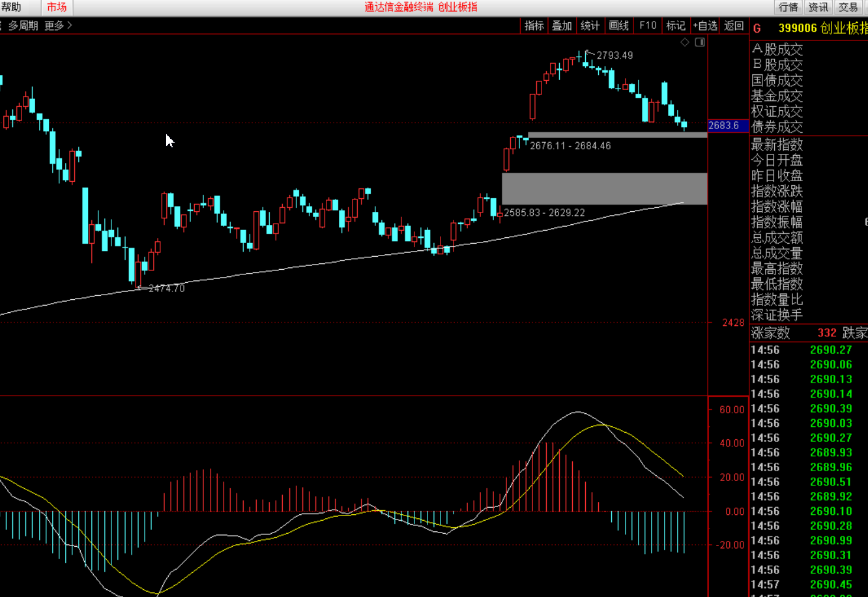
Task: Toggle the side panel layout icon
Action: pyautogui.click(x=700, y=42)
